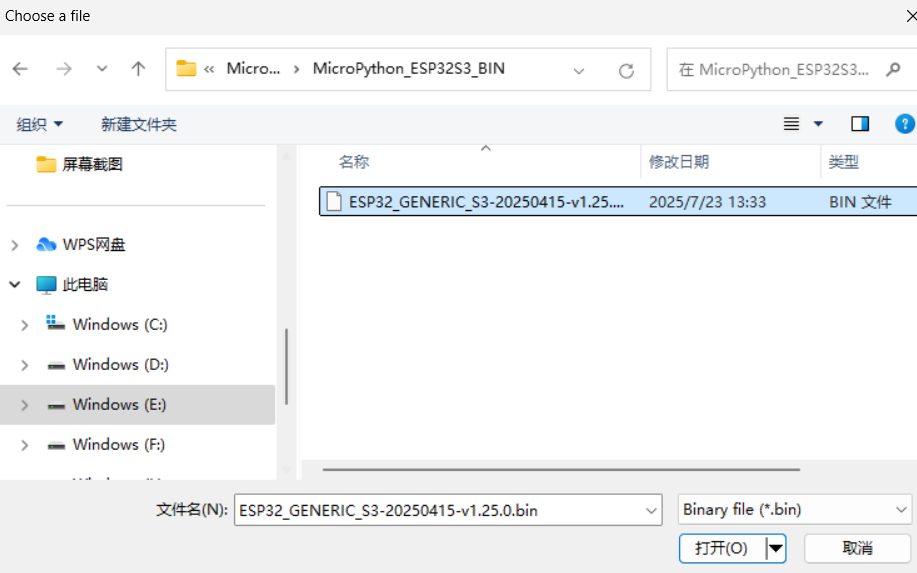The width and height of the screenshot is (917, 573).
Task: Sort files by 类型 column header
Action: coord(843,162)
